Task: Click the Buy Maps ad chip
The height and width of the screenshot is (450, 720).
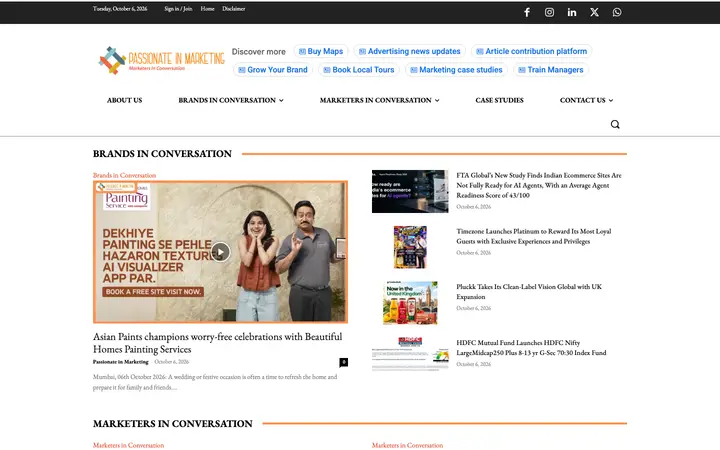Action: tap(321, 51)
